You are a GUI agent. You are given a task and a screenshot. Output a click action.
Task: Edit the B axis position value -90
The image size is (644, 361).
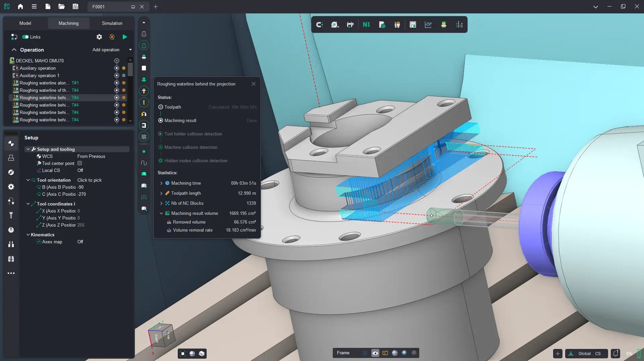pos(80,187)
